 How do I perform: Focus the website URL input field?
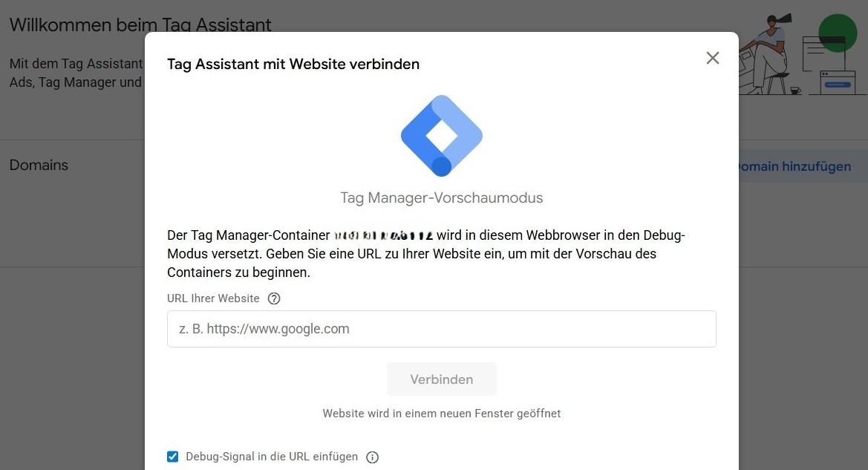point(442,329)
